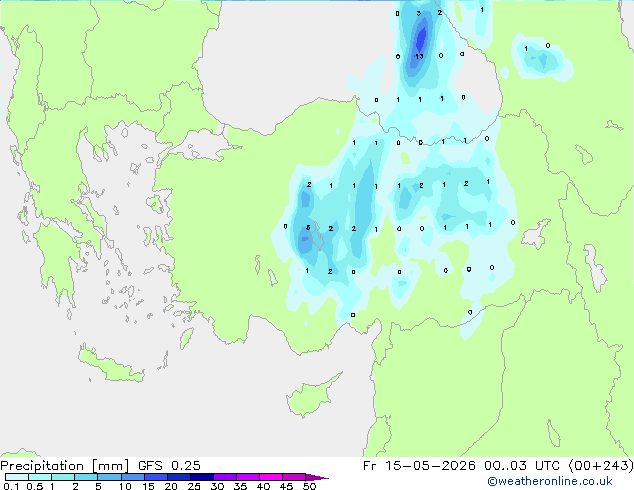The image size is (634, 490).
Task: Click the legend label "0.1"
Action: coord(11,486)
